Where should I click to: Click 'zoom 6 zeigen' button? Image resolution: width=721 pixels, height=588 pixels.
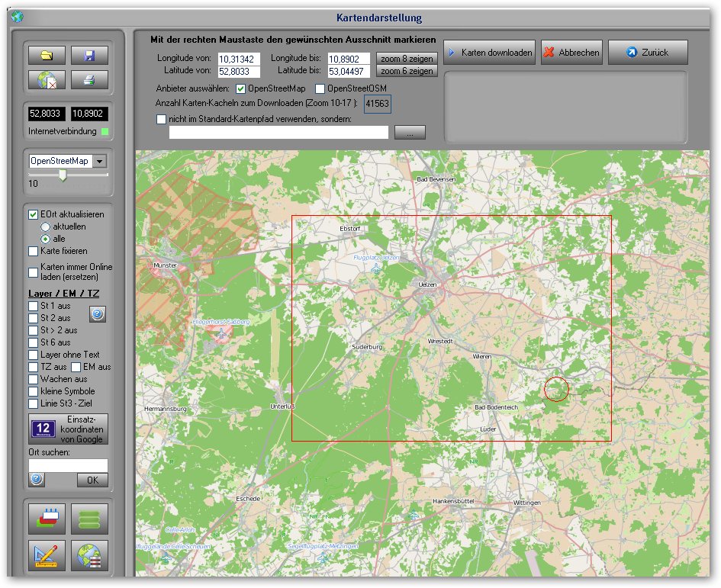click(x=407, y=71)
